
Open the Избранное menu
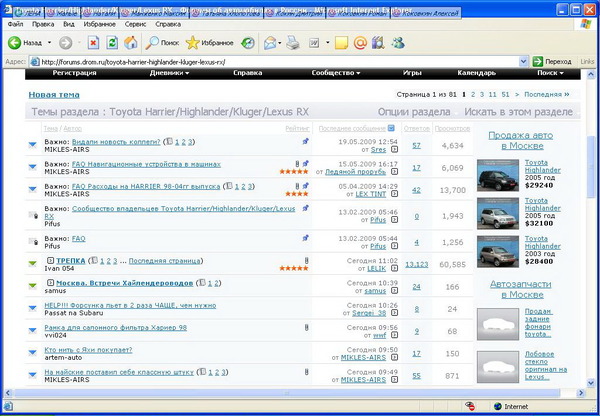coord(99,24)
